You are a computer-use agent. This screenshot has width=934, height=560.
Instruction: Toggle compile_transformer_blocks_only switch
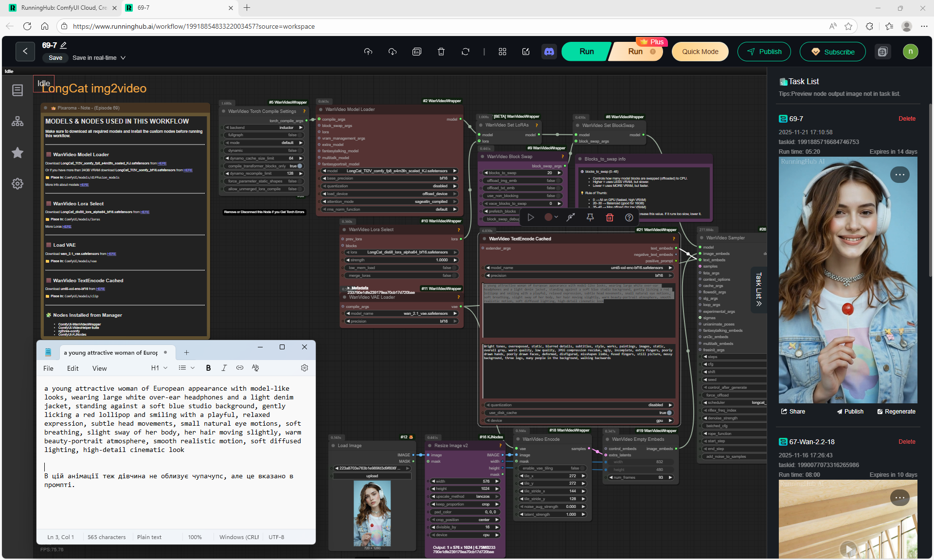tap(300, 166)
